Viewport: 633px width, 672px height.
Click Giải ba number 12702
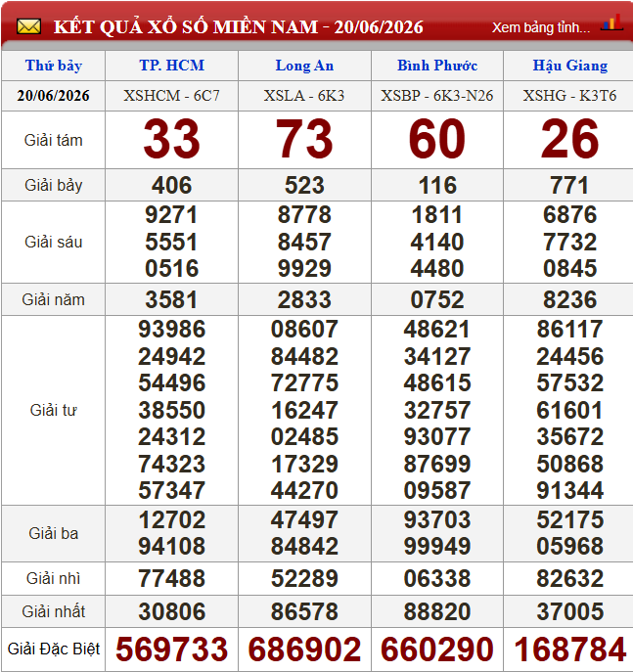pyautogui.click(x=172, y=519)
